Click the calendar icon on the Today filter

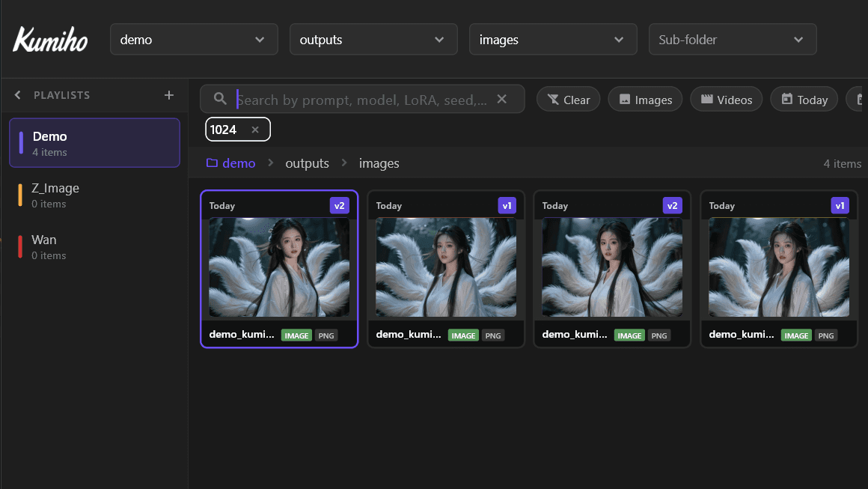point(786,98)
